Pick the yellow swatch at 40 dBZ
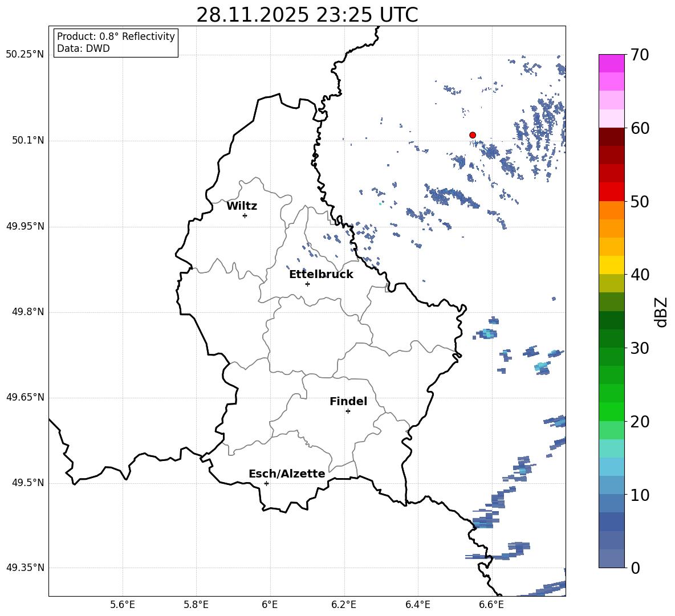This screenshot has width=675, height=616. point(611,265)
